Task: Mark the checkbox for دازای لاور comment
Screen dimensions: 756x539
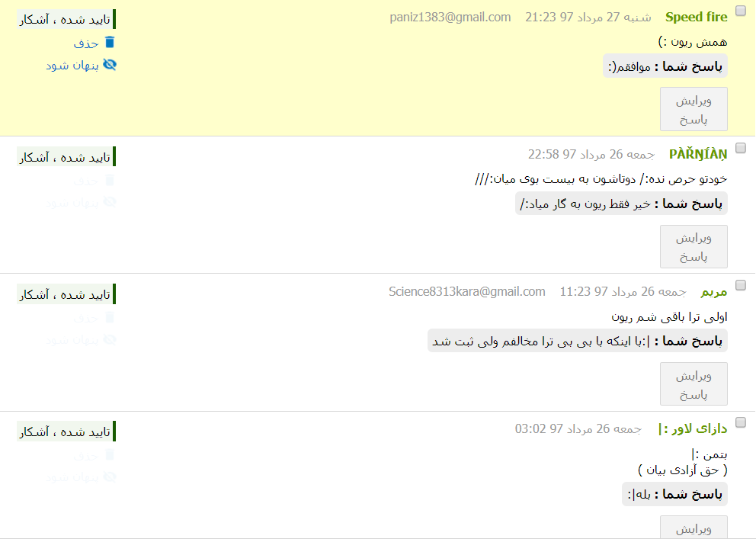Action: [x=741, y=423]
